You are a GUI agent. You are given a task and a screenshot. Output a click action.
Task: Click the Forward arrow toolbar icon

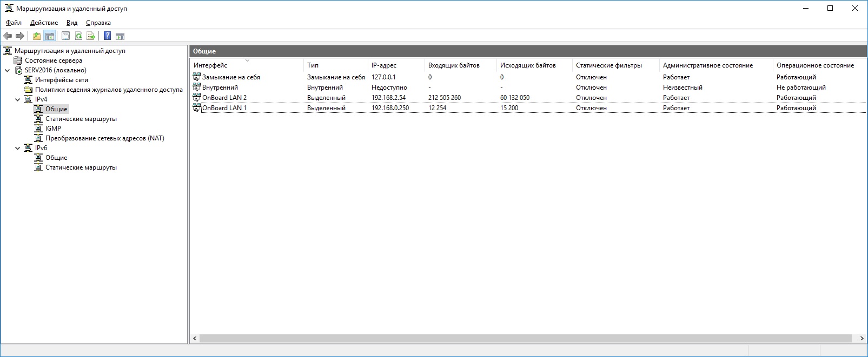[20, 36]
